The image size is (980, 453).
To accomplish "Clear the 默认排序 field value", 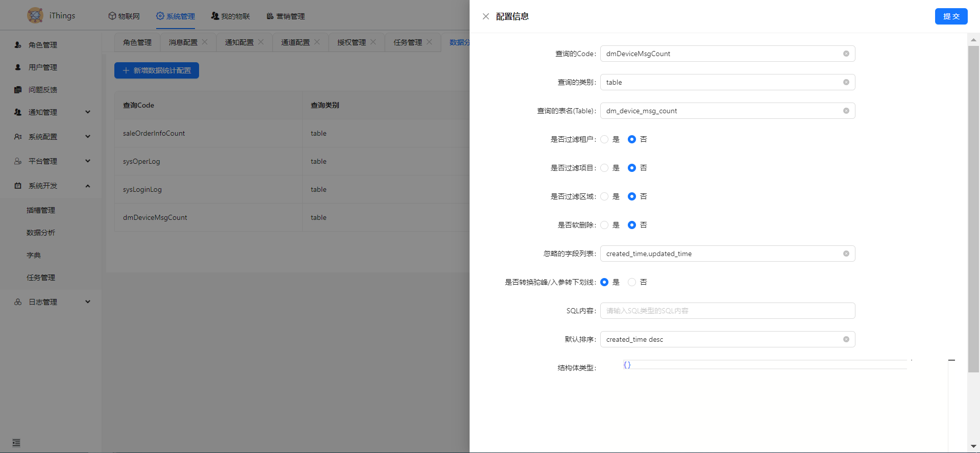I will tap(846, 339).
